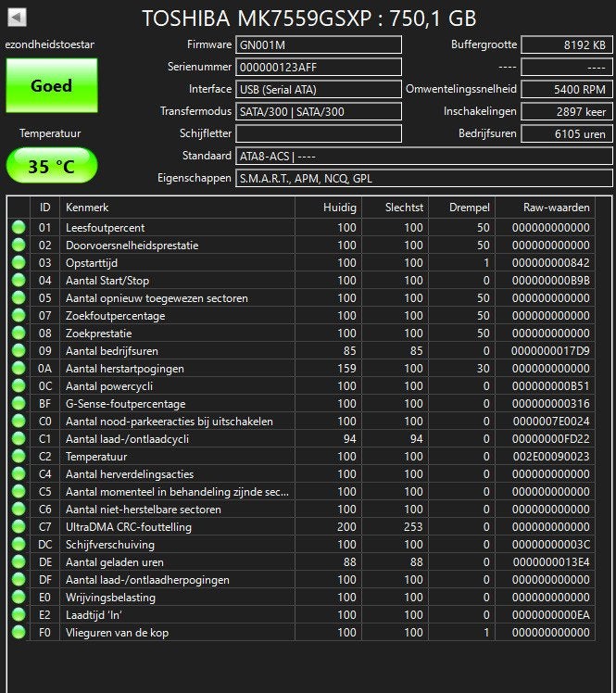Click the Interface field USB (Serial ATA)
The width and height of the screenshot is (616, 693).
pyautogui.click(x=319, y=89)
